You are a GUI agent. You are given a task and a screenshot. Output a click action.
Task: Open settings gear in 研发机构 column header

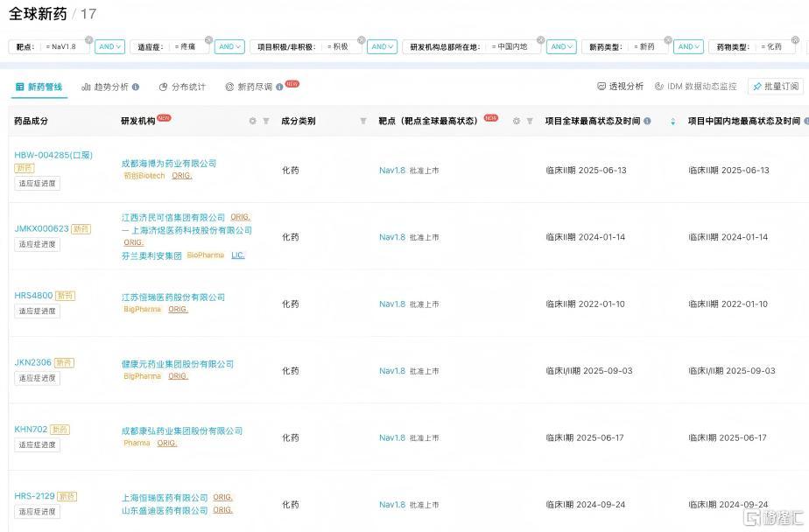click(x=253, y=122)
